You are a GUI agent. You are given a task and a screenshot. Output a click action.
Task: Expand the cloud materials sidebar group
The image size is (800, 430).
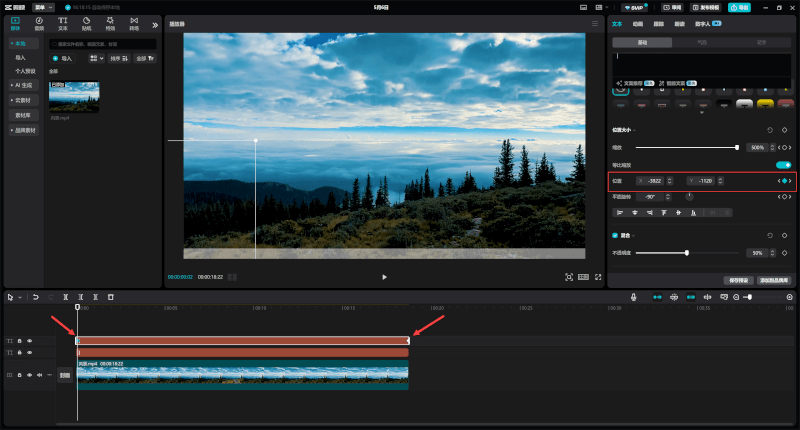[x=23, y=100]
